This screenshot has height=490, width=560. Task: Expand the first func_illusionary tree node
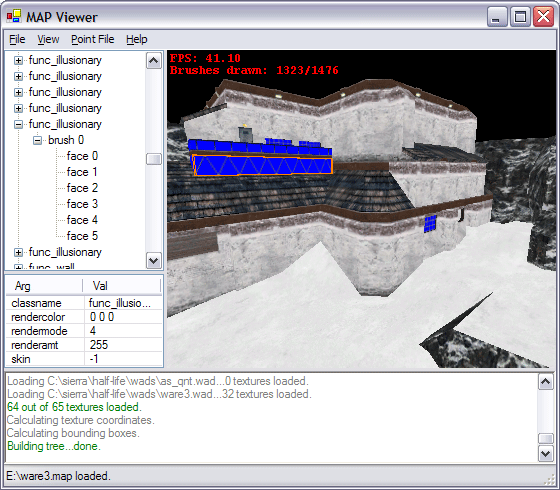point(18,60)
